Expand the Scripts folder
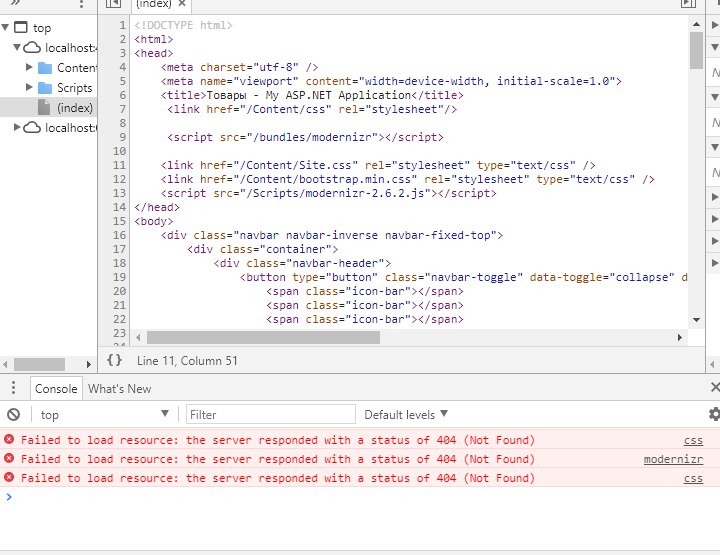The width and height of the screenshot is (720, 555). (29, 87)
